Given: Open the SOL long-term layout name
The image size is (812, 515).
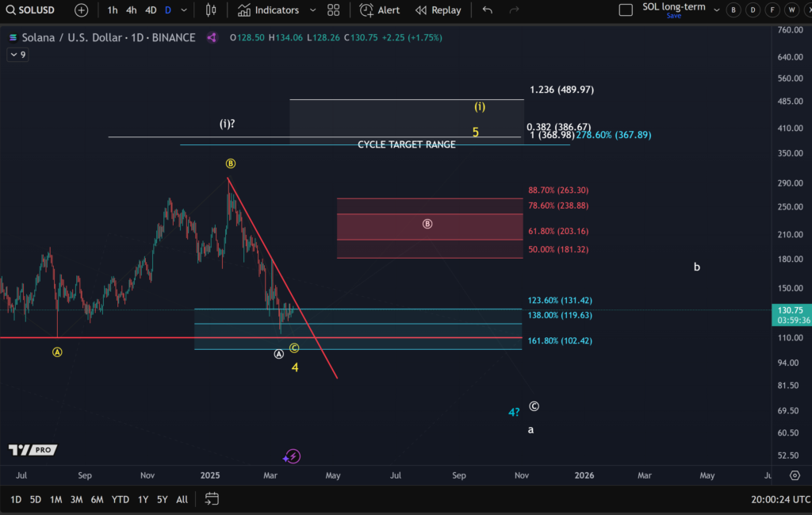Looking at the screenshot, I should 674,6.
